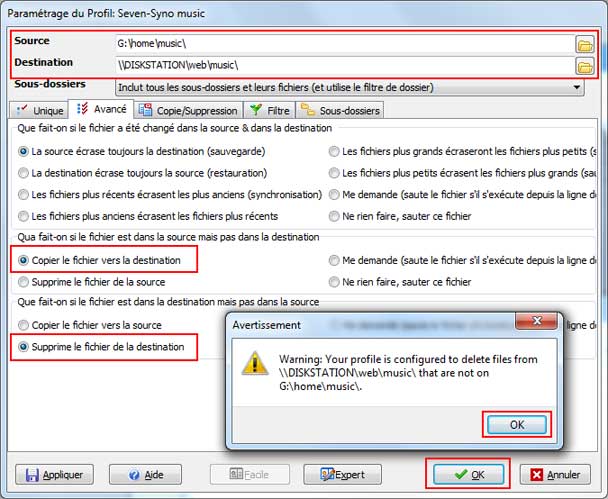Click the Source path field
This screenshot has height=499, width=608.
click(x=344, y=44)
